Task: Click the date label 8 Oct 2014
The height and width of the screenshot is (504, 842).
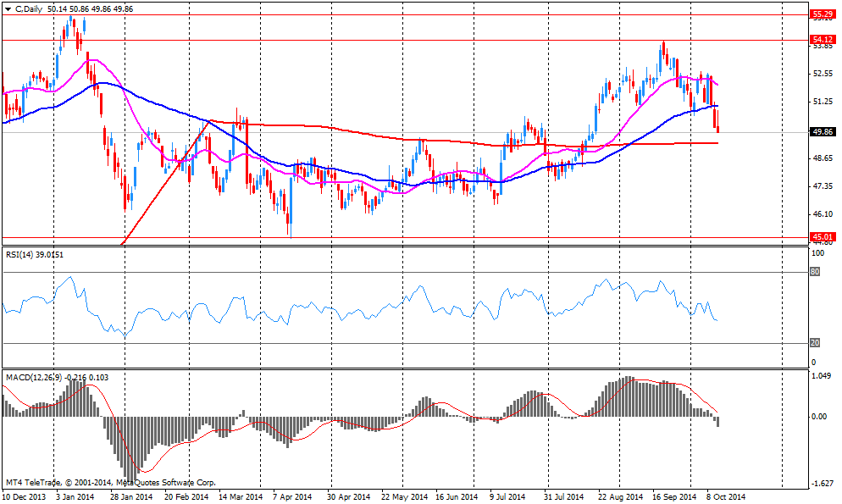Action: pos(726,497)
